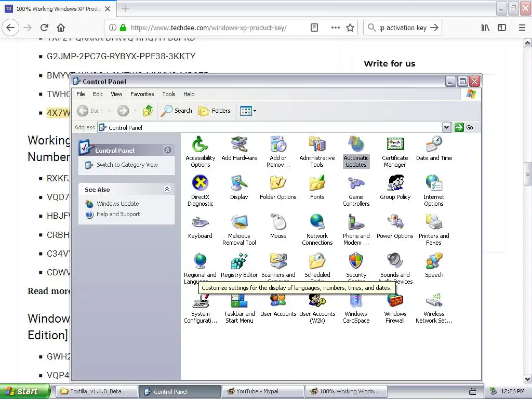This screenshot has height=399, width=532.
Task: Reload the Firefox page
Action: 44,28
